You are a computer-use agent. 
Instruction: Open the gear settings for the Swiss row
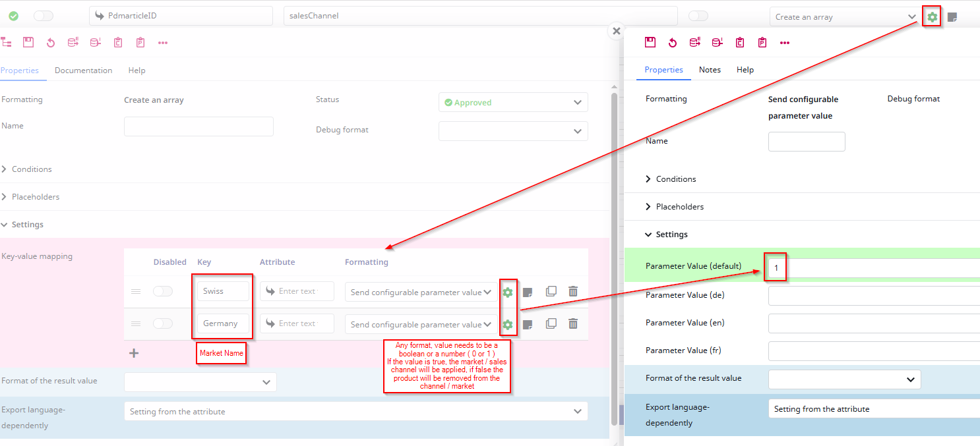[507, 291]
